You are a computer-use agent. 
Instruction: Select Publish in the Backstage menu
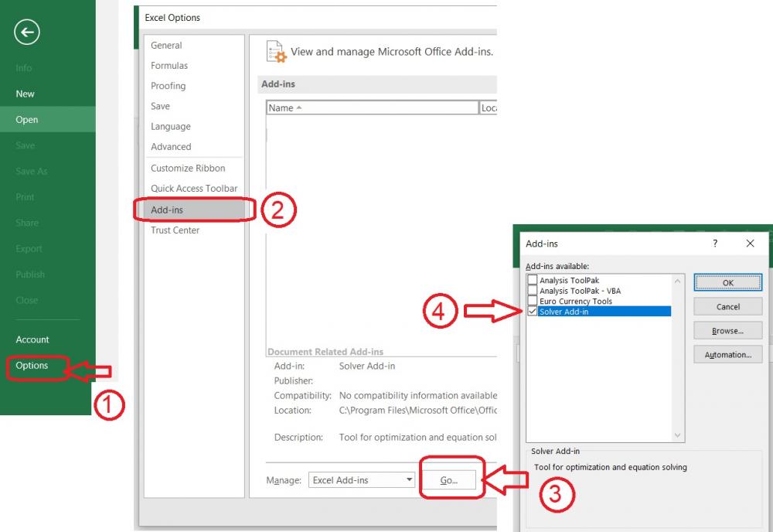pyautogui.click(x=30, y=275)
